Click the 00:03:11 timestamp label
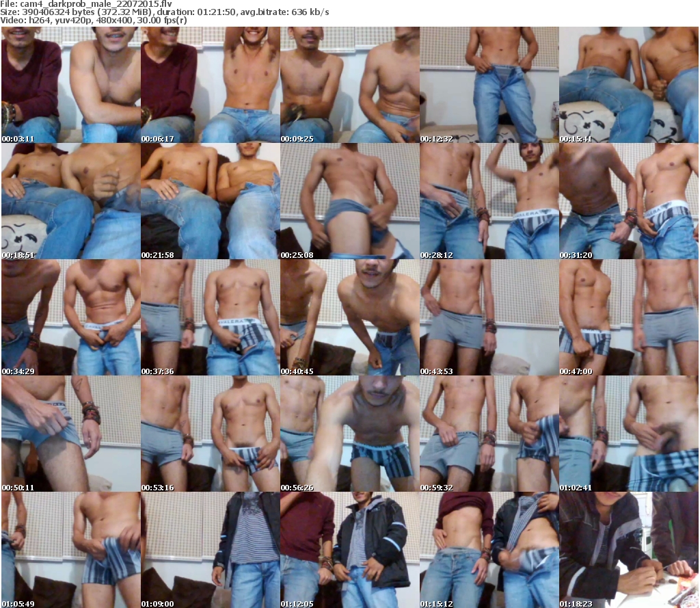 (18, 139)
